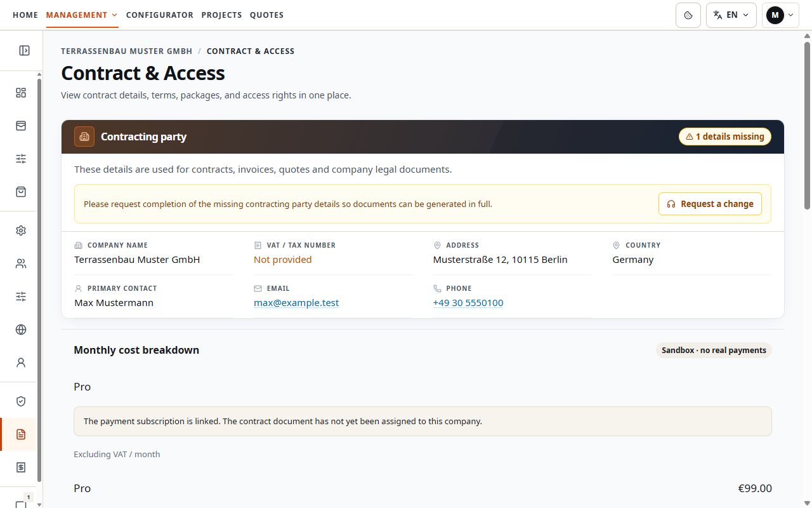Click the sidebar vertical scrollbar

(x=39, y=279)
